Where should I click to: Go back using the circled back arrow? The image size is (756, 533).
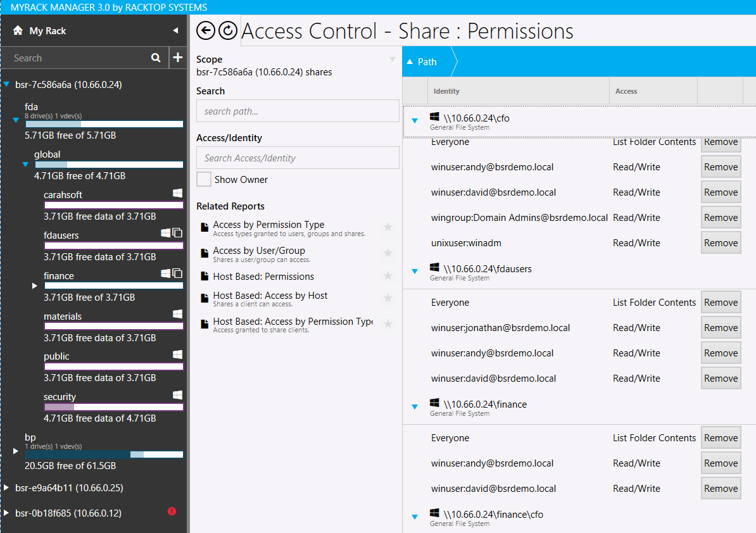206,31
